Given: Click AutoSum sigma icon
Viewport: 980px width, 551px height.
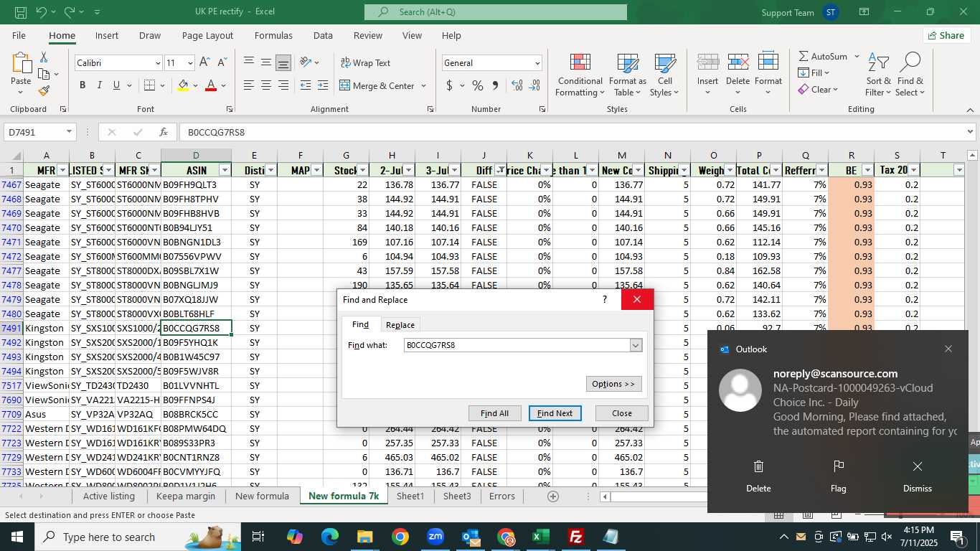Looking at the screenshot, I should click(x=804, y=56).
